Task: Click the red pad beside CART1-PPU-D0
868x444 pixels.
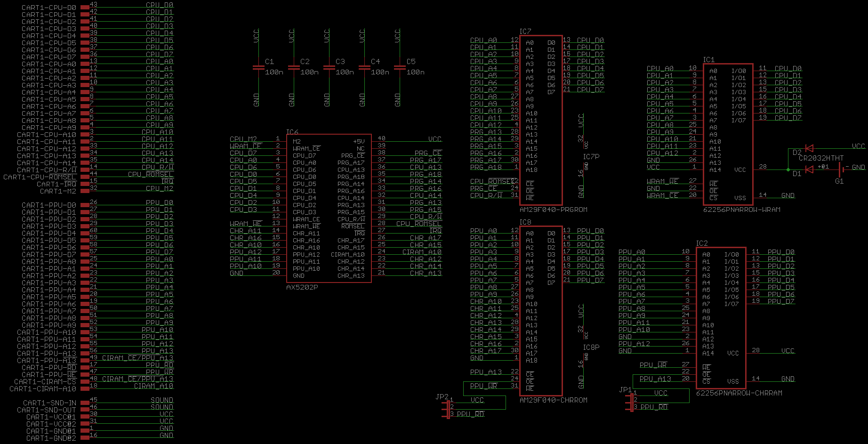Action: (x=85, y=205)
